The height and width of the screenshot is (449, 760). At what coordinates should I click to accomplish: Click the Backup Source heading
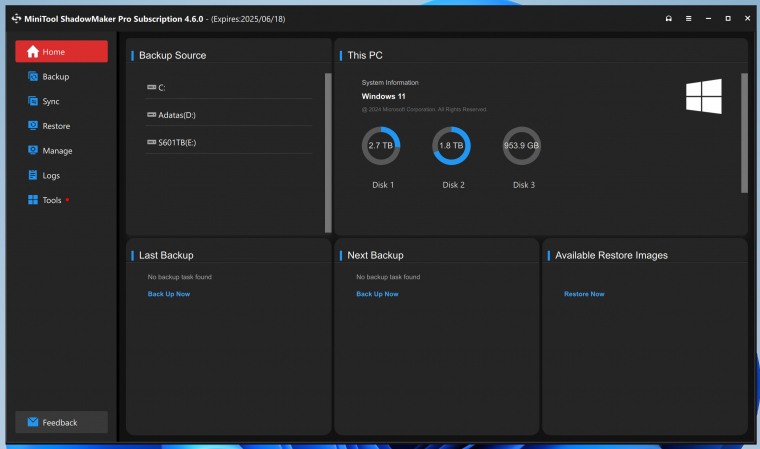point(173,55)
